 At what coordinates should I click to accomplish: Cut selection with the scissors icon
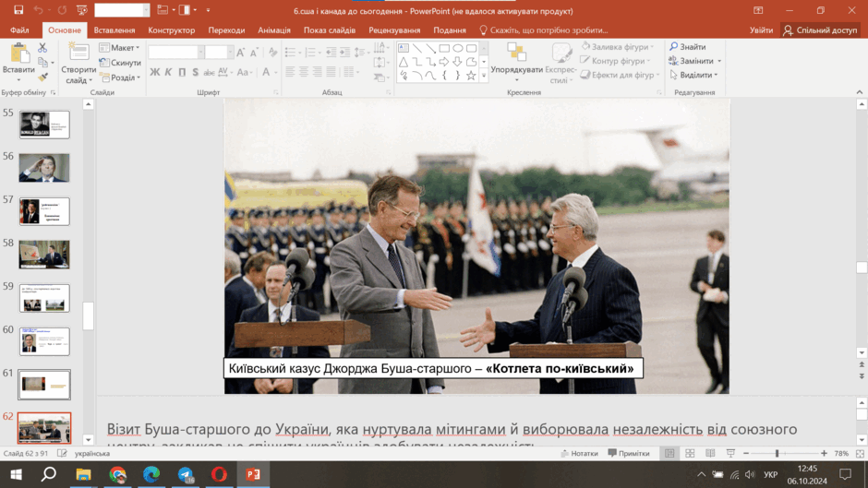(42, 48)
